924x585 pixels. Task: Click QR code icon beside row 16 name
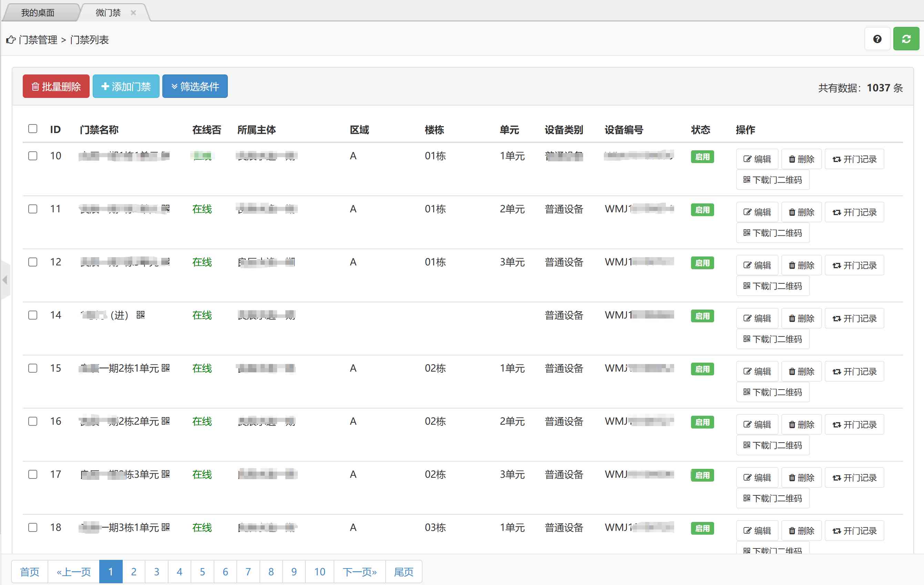(x=165, y=421)
